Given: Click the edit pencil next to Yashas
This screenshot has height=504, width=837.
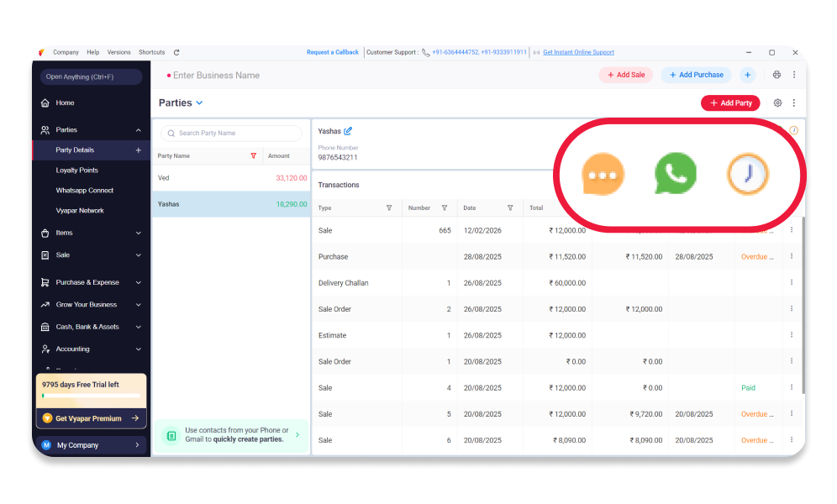Looking at the screenshot, I should 348,131.
